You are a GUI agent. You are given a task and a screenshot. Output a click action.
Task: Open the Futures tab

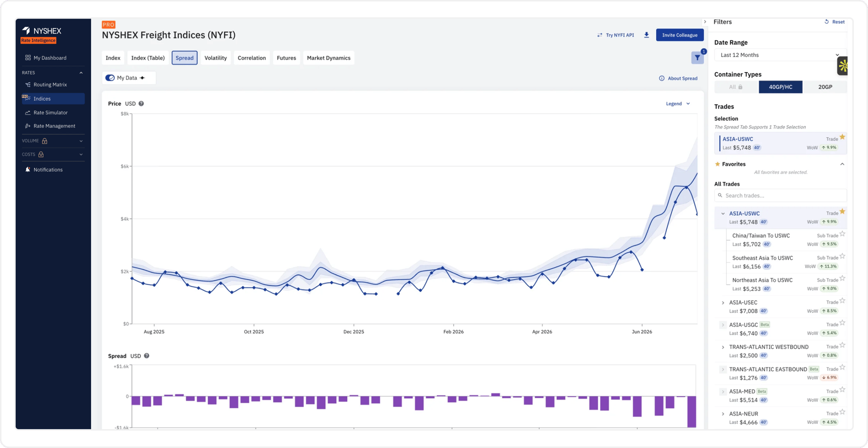click(286, 58)
